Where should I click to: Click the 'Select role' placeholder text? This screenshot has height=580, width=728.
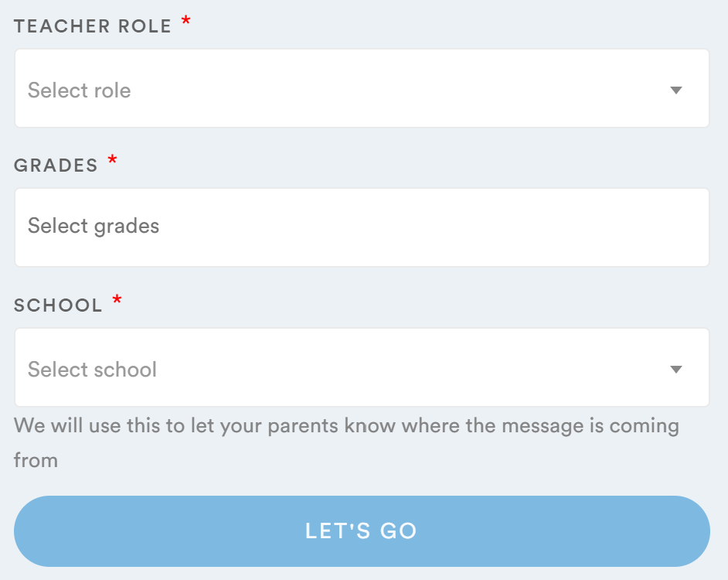click(80, 90)
